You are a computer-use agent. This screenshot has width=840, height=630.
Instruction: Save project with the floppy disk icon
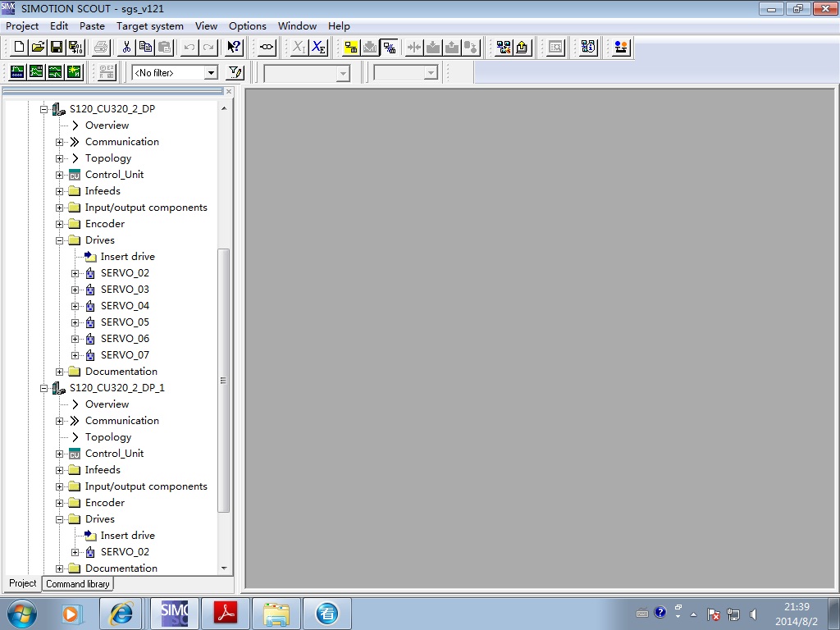[57, 47]
